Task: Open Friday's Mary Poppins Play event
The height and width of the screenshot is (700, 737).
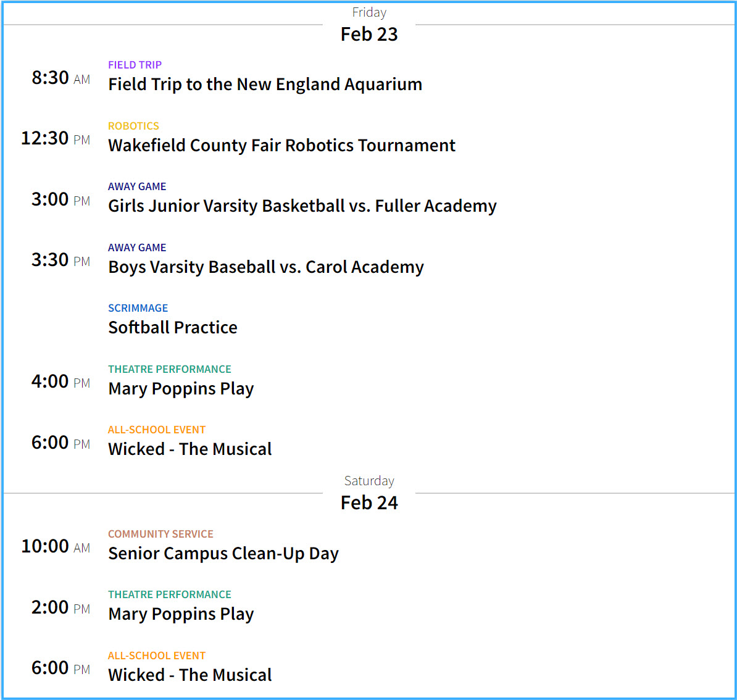Action: [x=181, y=389]
